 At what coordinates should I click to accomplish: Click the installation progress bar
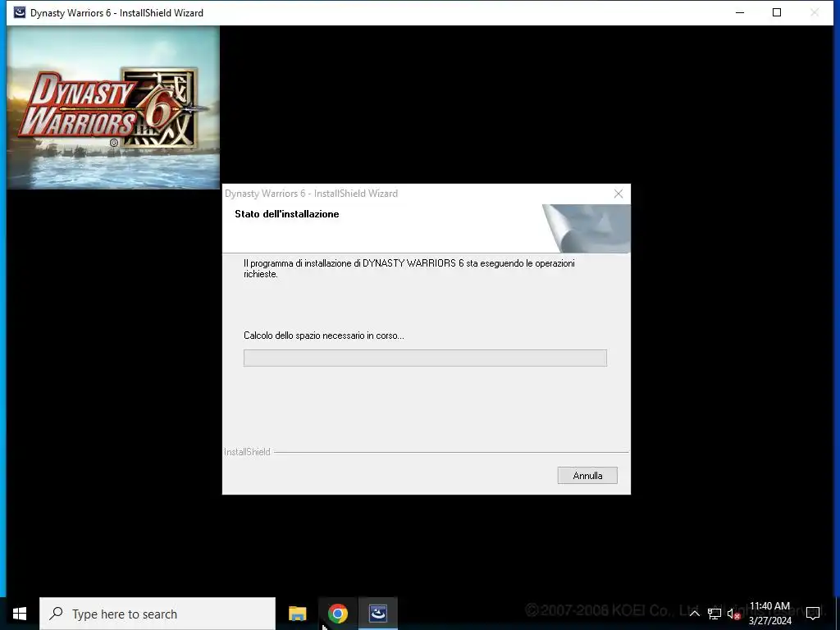tap(425, 358)
